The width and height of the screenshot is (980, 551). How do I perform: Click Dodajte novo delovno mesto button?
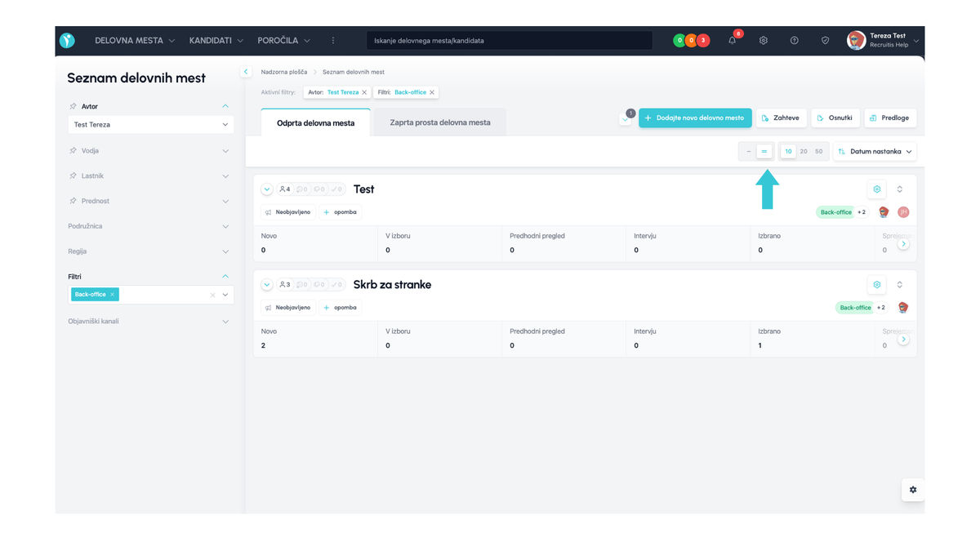pos(695,118)
